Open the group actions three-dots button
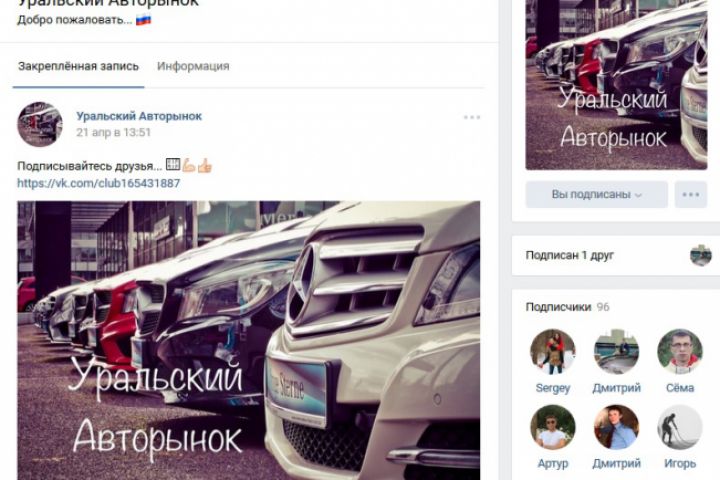Image resolution: width=720 pixels, height=480 pixels. (691, 194)
